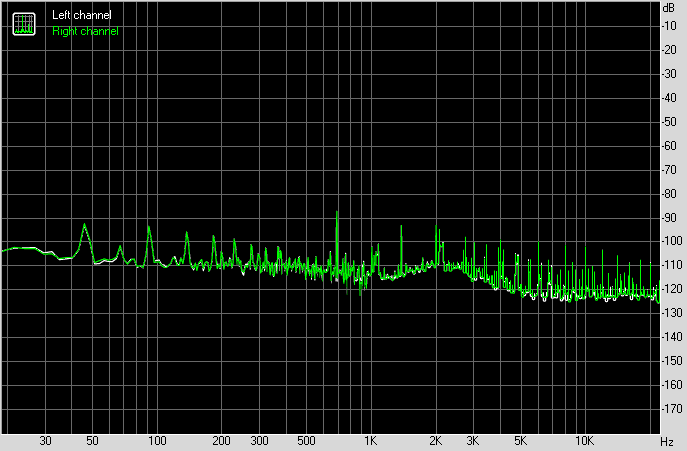Click the '10K' frequency axis label
Screen dimensions: 687x451
click(x=584, y=441)
